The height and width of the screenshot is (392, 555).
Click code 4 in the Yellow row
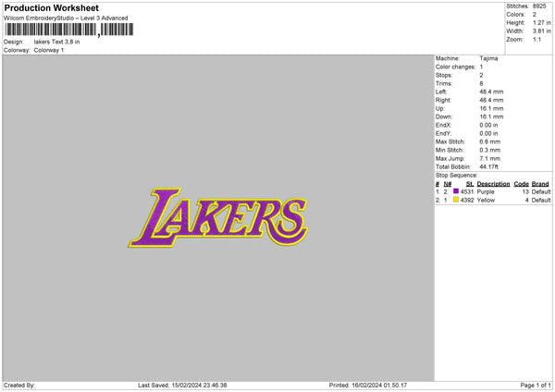coord(527,201)
